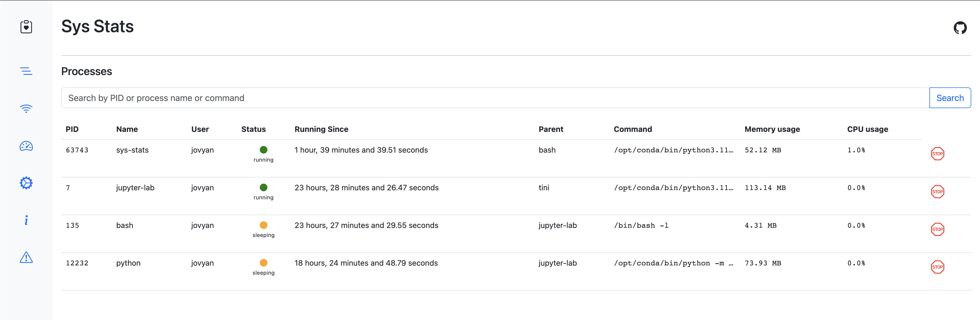
Task: Focus the process search input field
Action: (495, 98)
